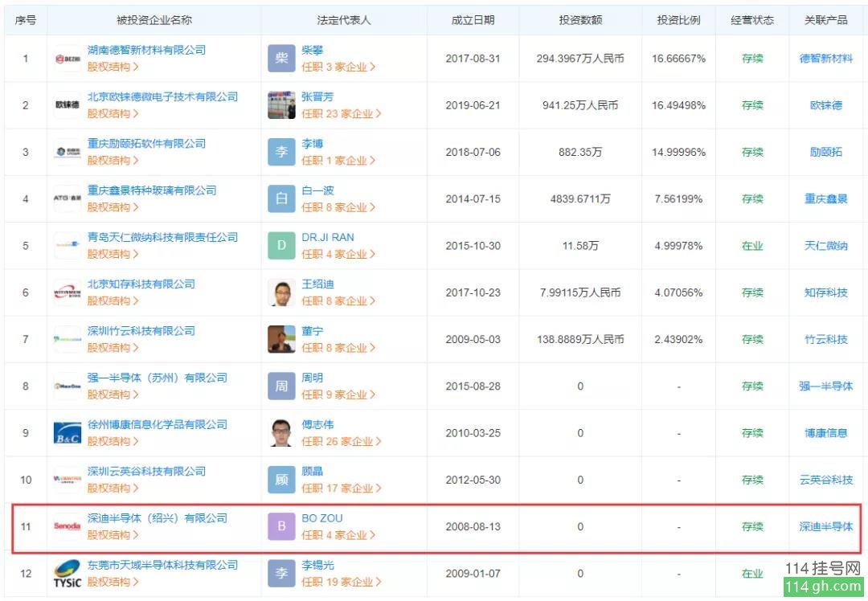Click the purple B avatar for BO ZOU
The width and height of the screenshot is (868, 601).
pos(282,526)
